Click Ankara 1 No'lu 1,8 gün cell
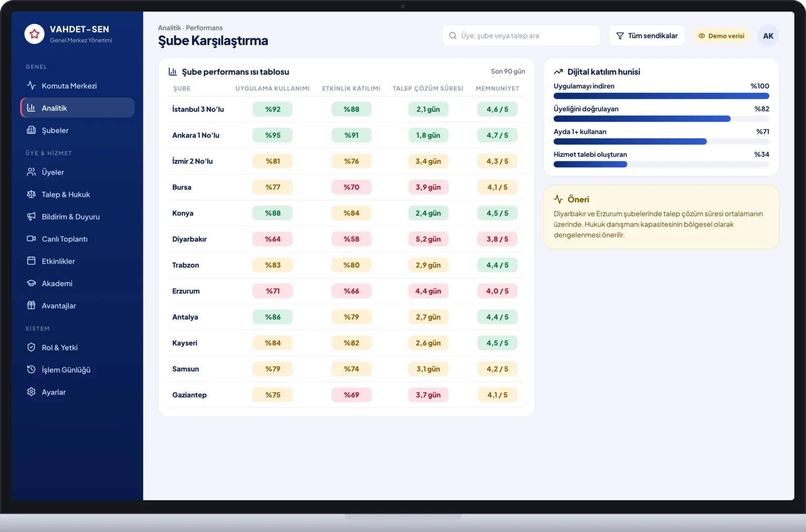 pyautogui.click(x=428, y=135)
